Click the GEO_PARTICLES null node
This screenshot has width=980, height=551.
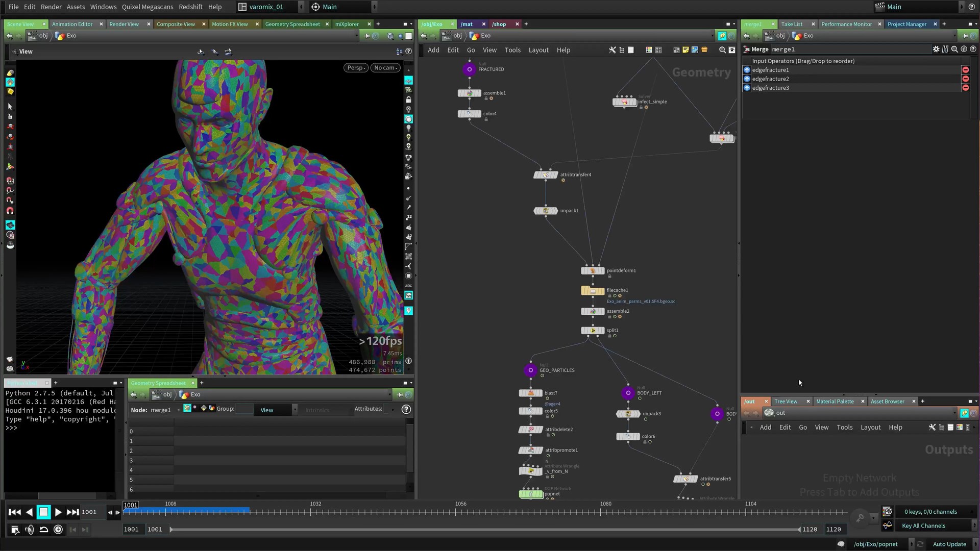(531, 370)
